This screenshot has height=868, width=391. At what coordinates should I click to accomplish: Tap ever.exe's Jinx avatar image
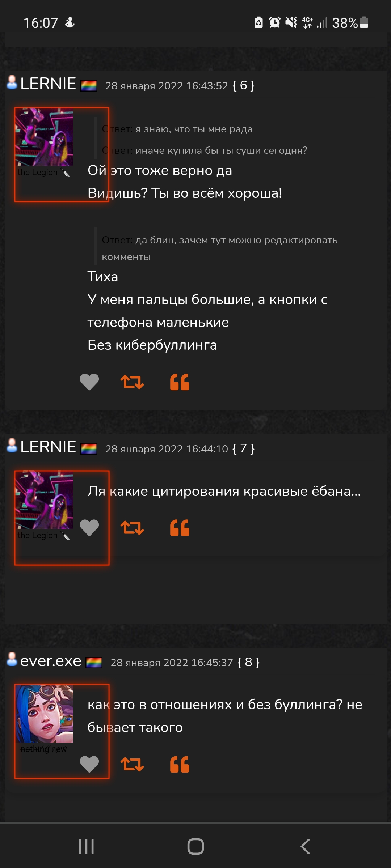(x=44, y=714)
